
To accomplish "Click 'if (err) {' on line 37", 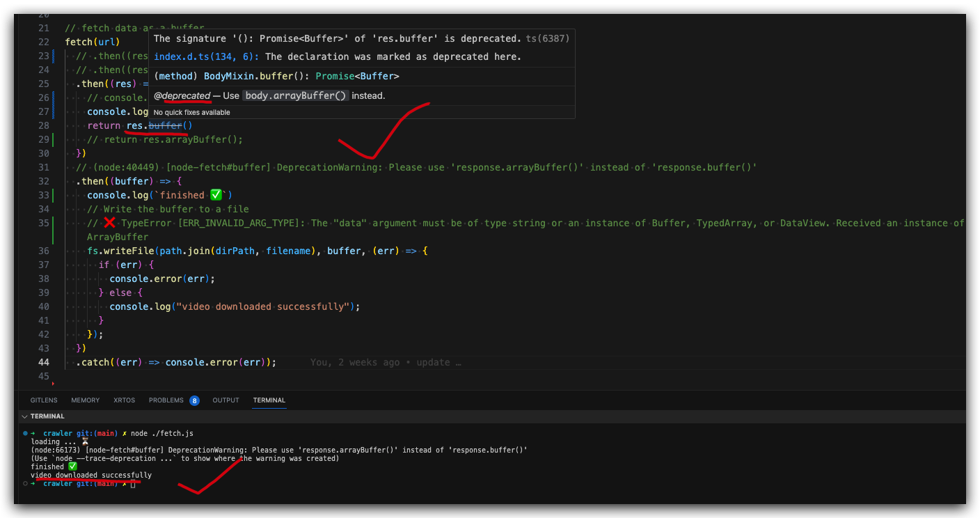I will (126, 265).
